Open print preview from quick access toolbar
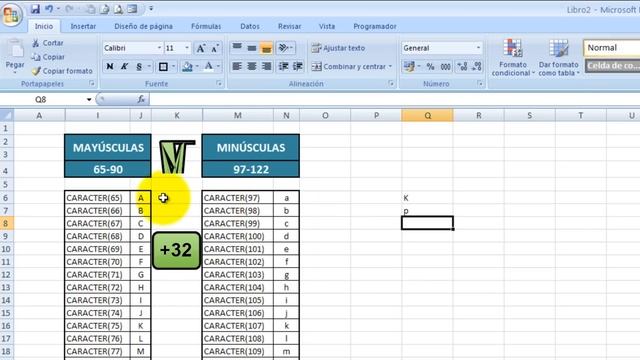 pos(118,9)
